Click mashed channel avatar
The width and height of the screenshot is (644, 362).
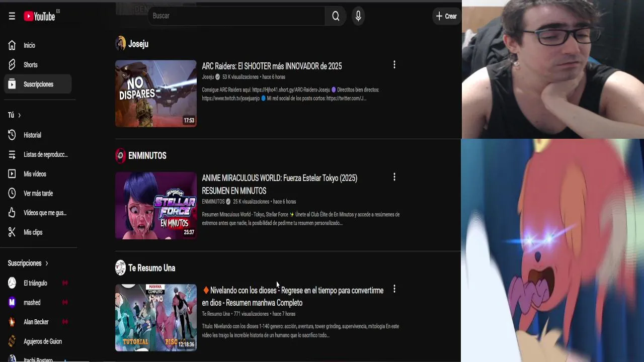(12, 303)
